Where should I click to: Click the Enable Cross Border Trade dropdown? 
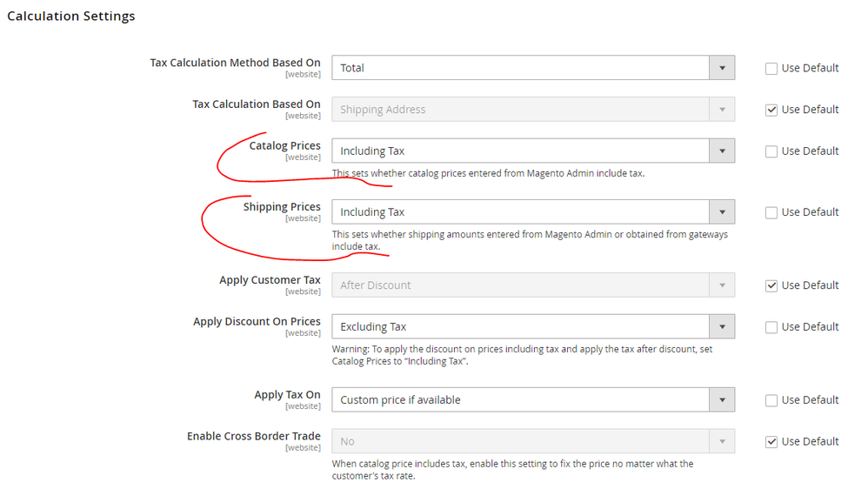(532, 442)
